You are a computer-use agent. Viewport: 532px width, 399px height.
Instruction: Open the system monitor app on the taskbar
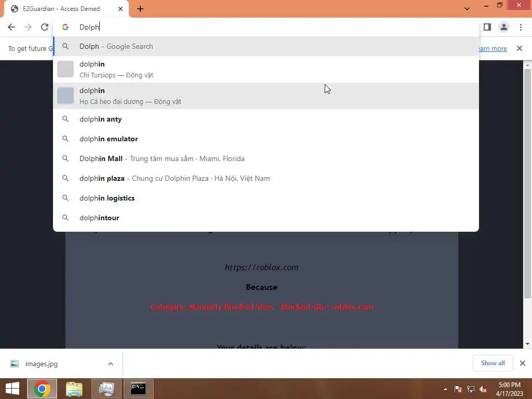(x=106, y=389)
